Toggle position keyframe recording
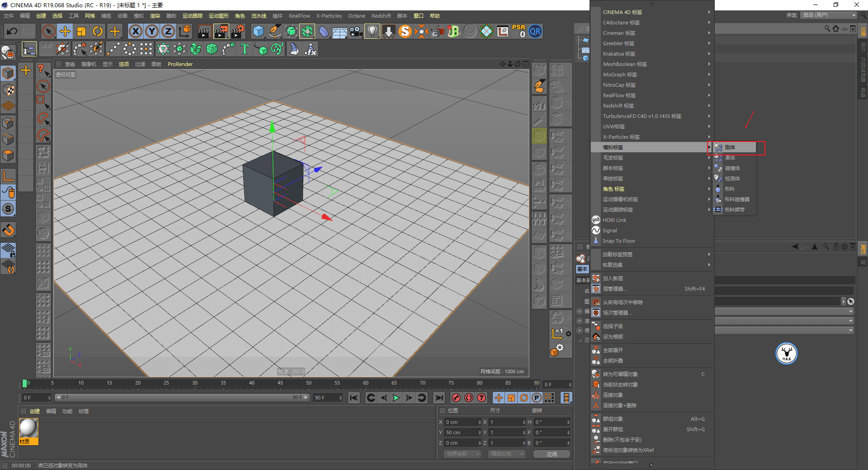The width and height of the screenshot is (868, 470). (x=498, y=398)
